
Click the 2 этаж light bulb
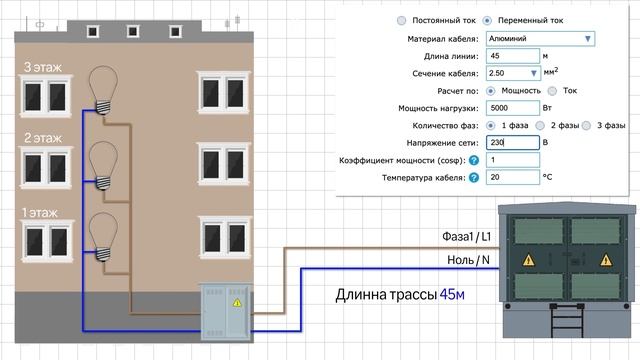click(103, 166)
